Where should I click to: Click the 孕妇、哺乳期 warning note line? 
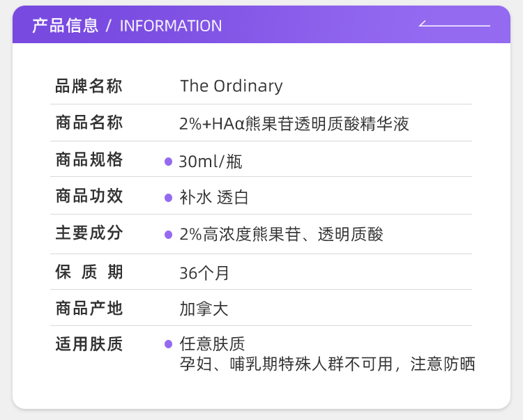[x=327, y=364]
